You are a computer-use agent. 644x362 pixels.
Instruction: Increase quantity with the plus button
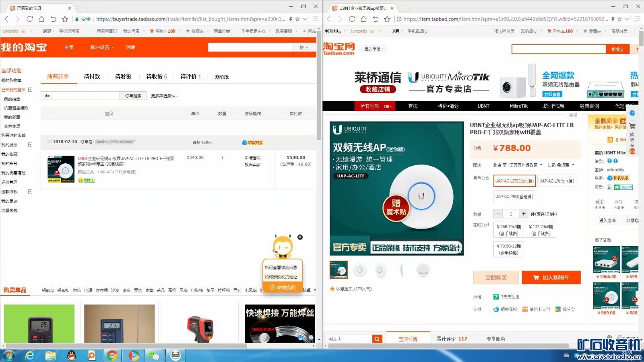(x=524, y=214)
